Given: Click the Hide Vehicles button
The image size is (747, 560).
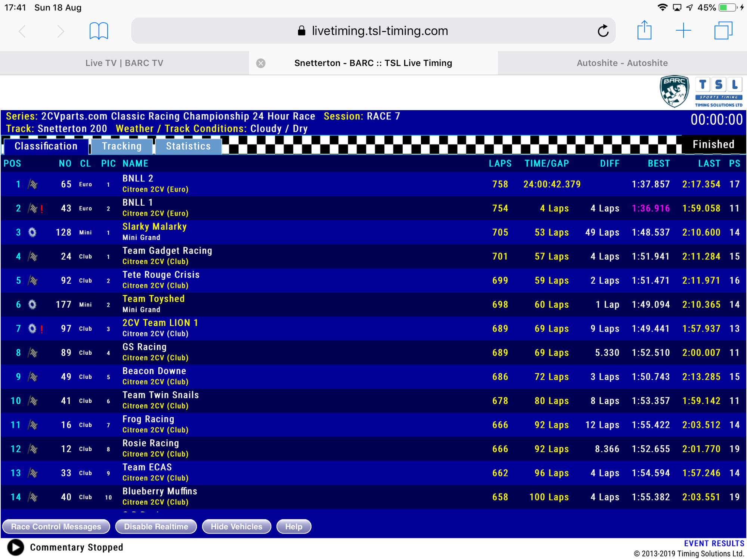Looking at the screenshot, I should 236,526.
